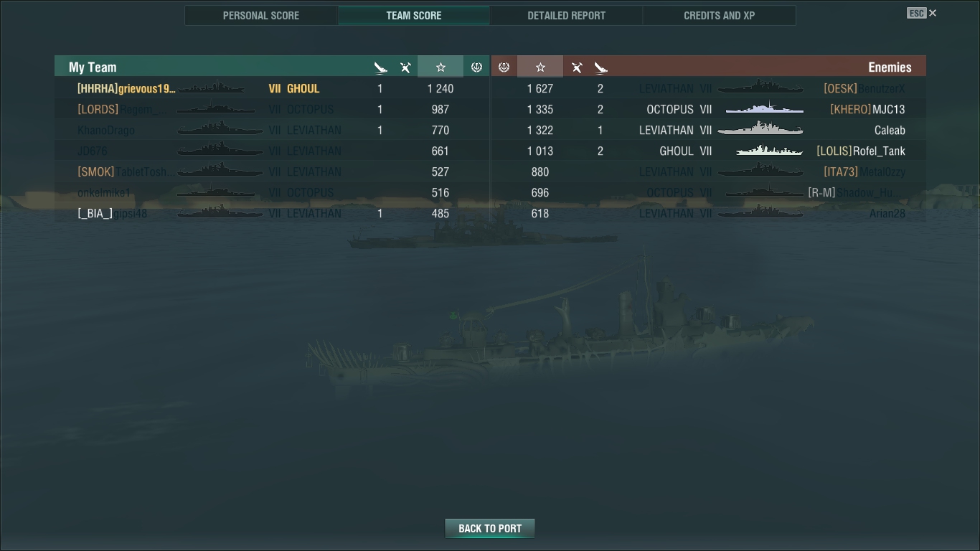Click Enemies anchor badge column icon
The height and width of the screenshot is (551, 980).
click(504, 67)
